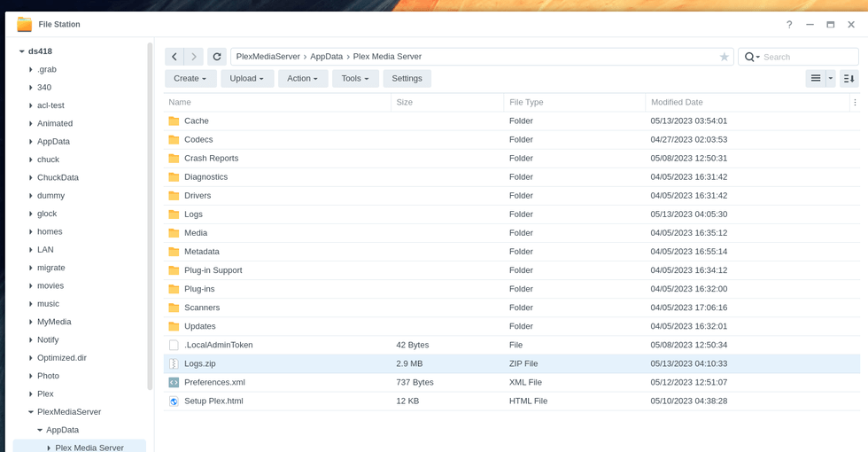Select the Optimized.dir folder in tree
The image size is (868, 452).
coord(62,358)
